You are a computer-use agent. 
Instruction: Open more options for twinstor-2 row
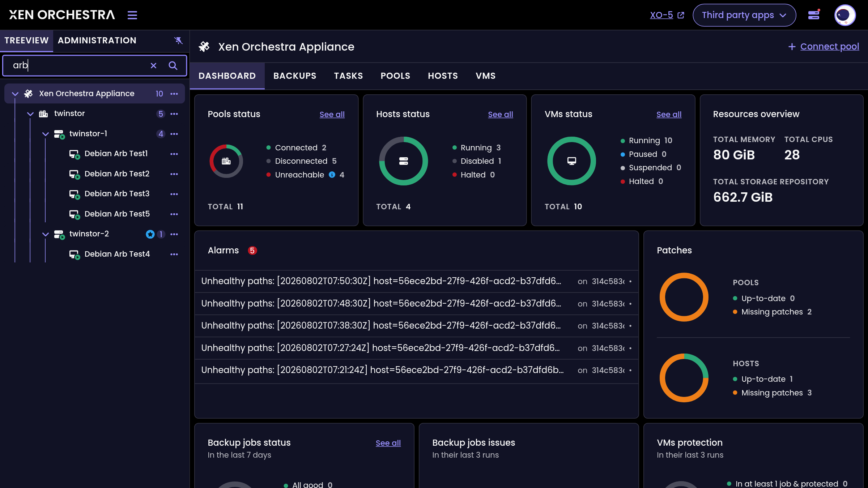click(x=174, y=234)
